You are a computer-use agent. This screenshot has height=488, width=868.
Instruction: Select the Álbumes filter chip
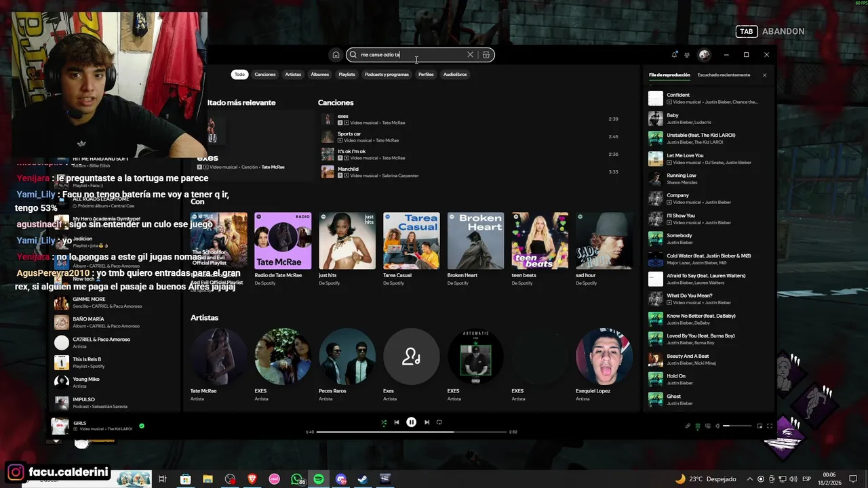tap(320, 75)
